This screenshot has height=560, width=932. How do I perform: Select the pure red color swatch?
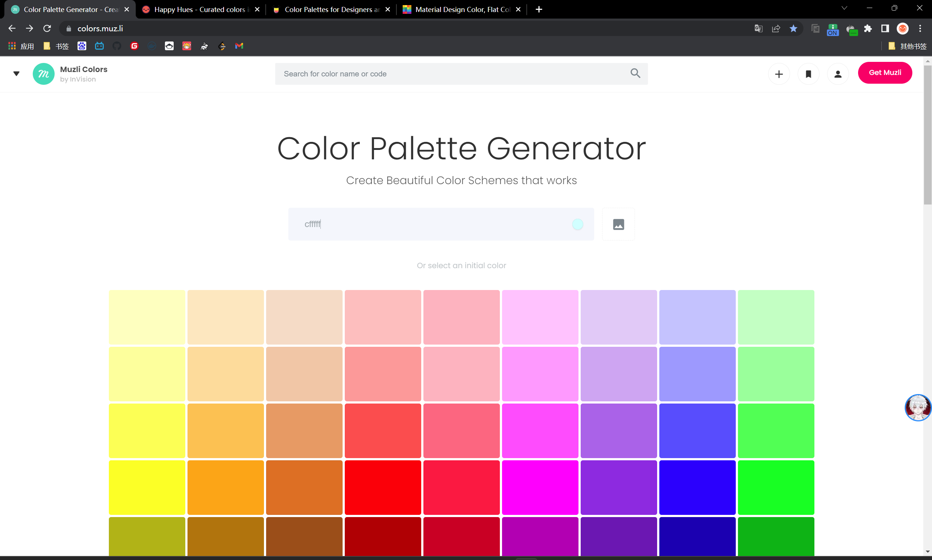(x=382, y=487)
